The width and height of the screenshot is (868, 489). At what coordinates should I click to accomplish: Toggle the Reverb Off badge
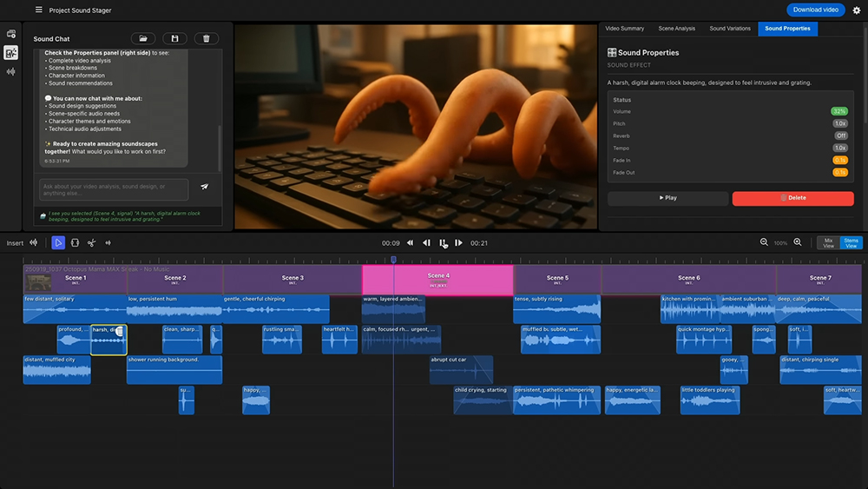coord(840,135)
